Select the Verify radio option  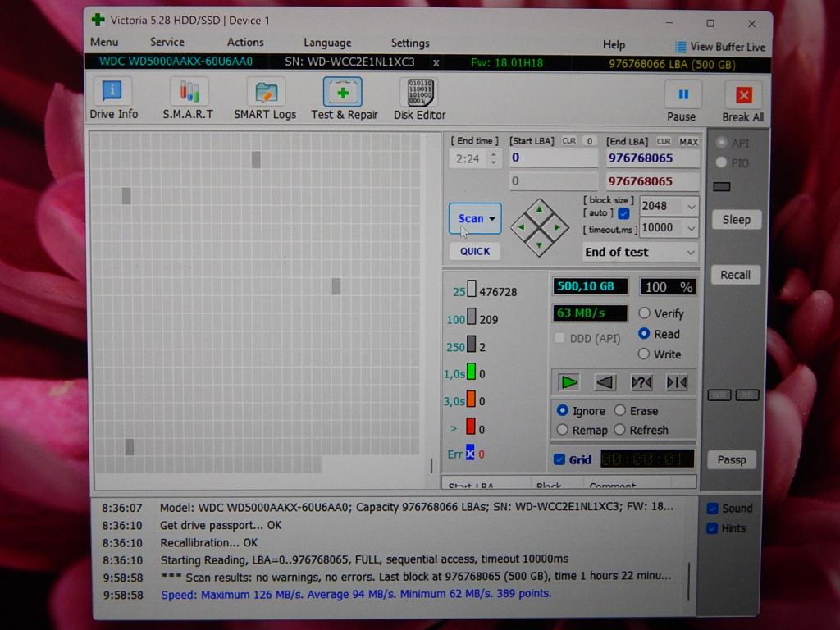pyautogui.click(x=645, y=313)
